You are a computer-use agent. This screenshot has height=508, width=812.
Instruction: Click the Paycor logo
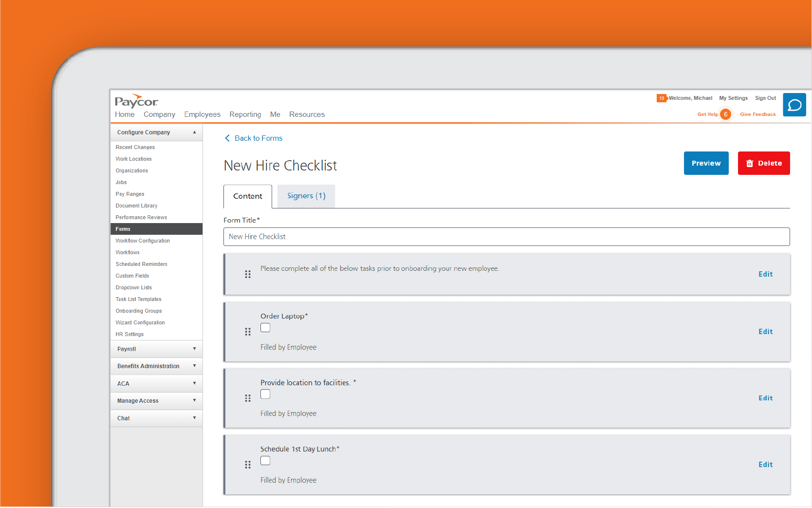(x=136, y=101)
